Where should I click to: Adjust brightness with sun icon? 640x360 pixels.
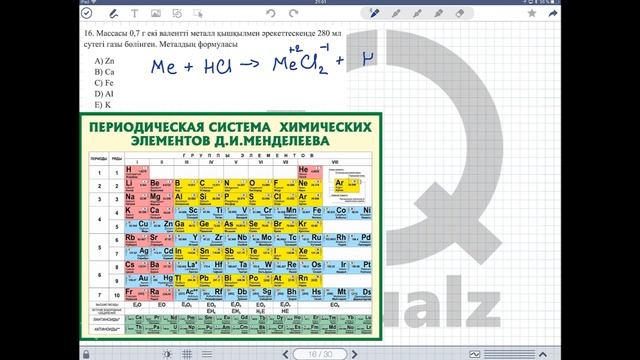(x=167, y=354)
